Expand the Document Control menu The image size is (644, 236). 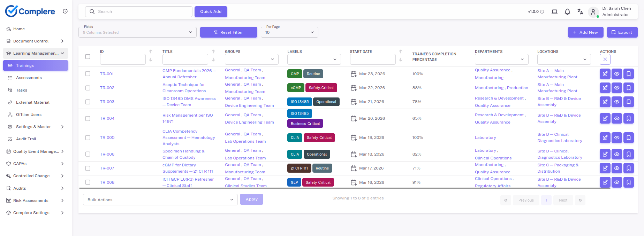click(35, 41)
